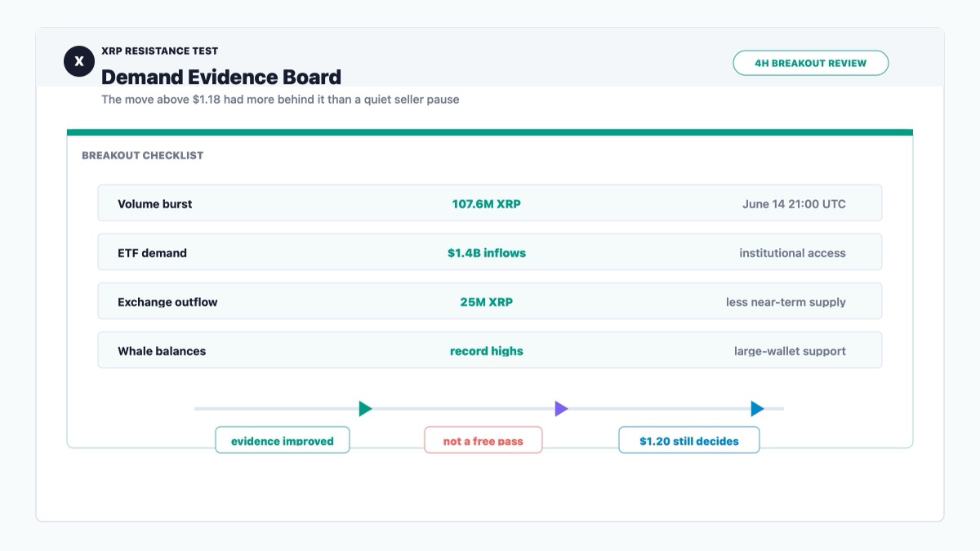Click the round X logo icon
Viewport: 980px width, 551px height.
(x=79, y=61)
